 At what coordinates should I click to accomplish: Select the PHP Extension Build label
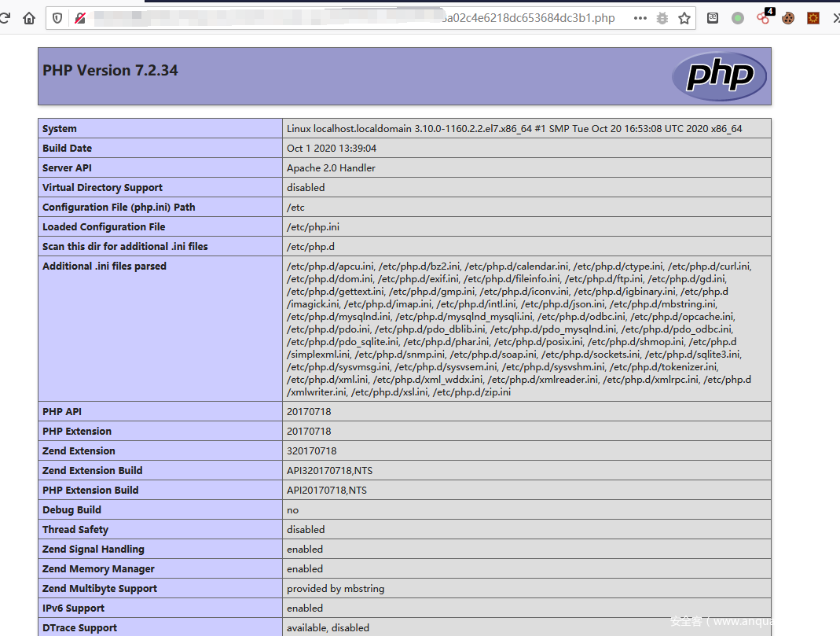click(x=90, y=491)
